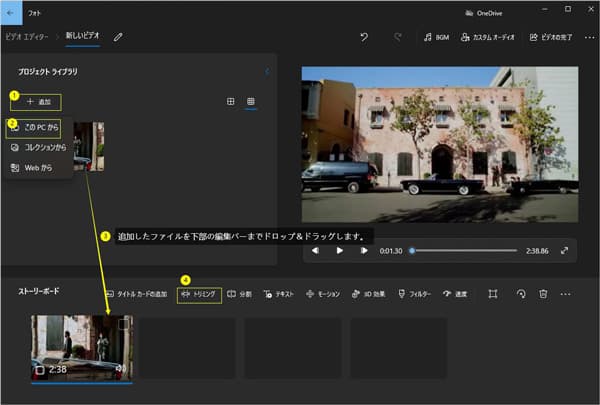Open the Text (テキスト) tool
600x405 pixels.
(281, 294)
